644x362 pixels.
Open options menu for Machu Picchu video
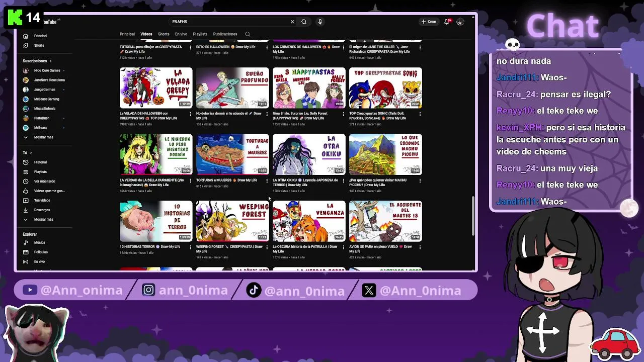pyautogui.click(x=420, y=180)
